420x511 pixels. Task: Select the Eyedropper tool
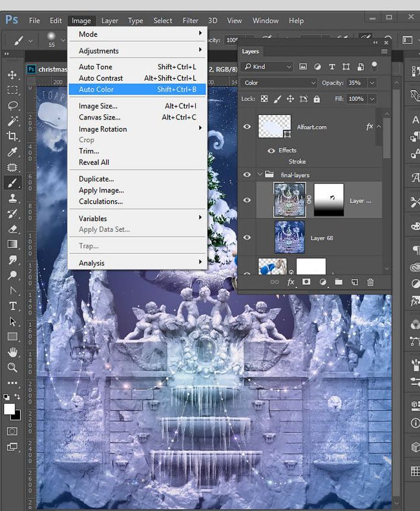(x=12, y=152)
